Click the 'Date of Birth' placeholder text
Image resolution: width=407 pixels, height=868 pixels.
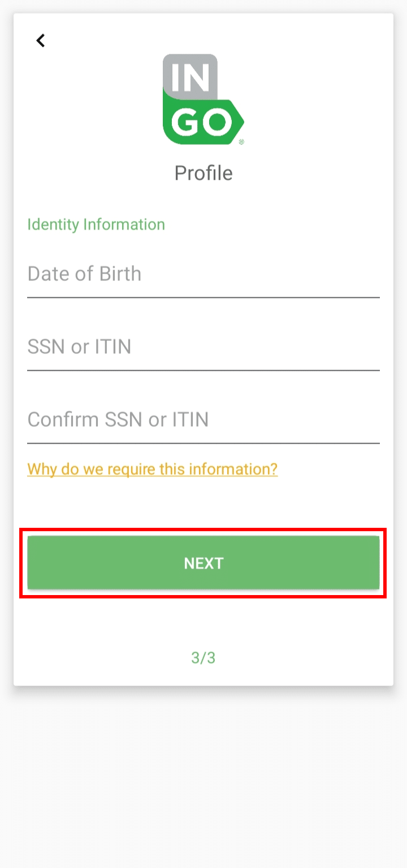point(84,274)
